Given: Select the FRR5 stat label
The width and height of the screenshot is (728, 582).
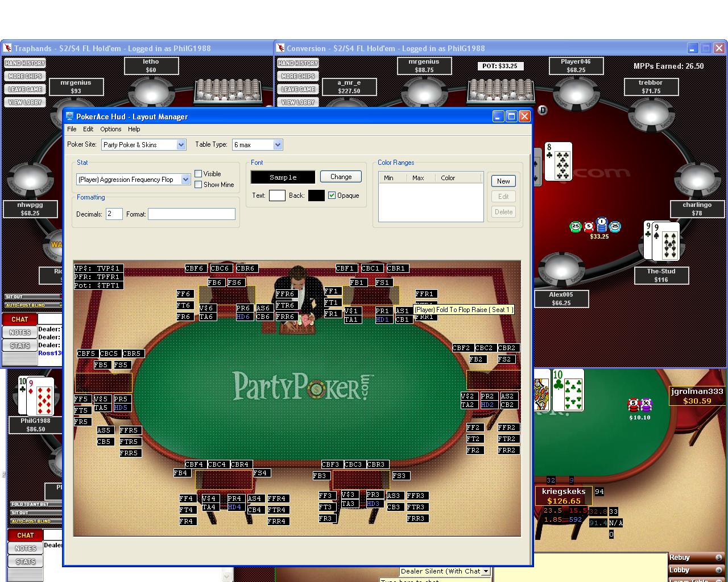Looking at the screenshot, I should click(129, 453).
